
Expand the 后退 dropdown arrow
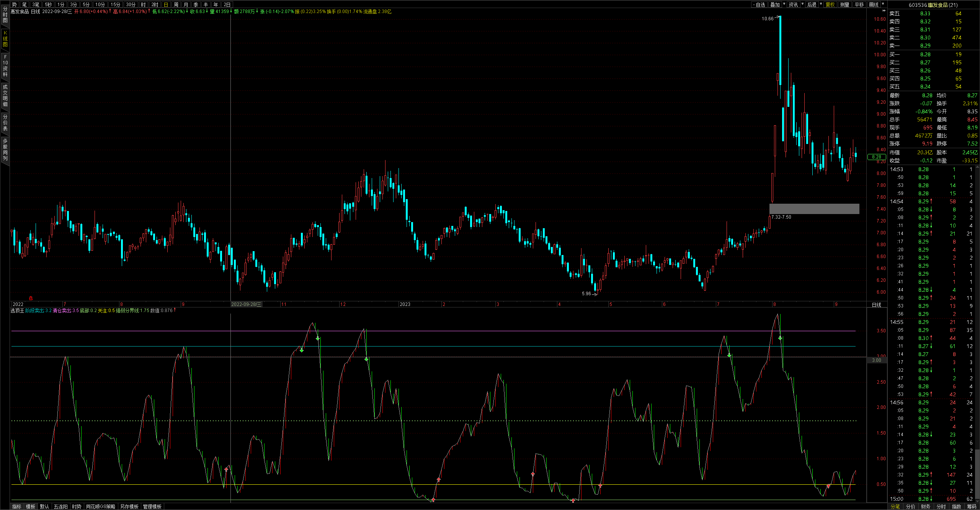tap(821, 4)
